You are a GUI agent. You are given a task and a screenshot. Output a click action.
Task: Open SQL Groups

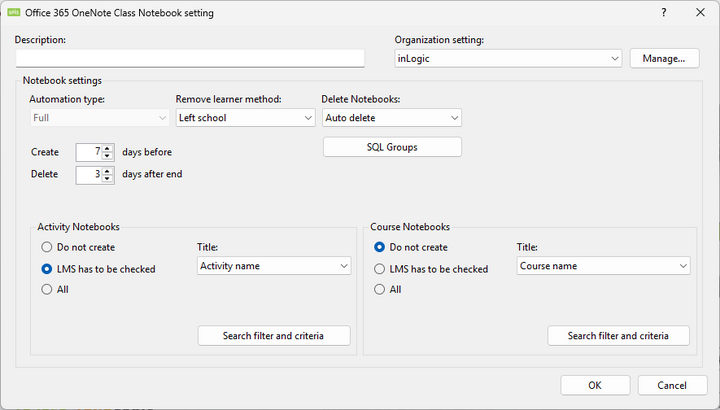tap(392, 147)
